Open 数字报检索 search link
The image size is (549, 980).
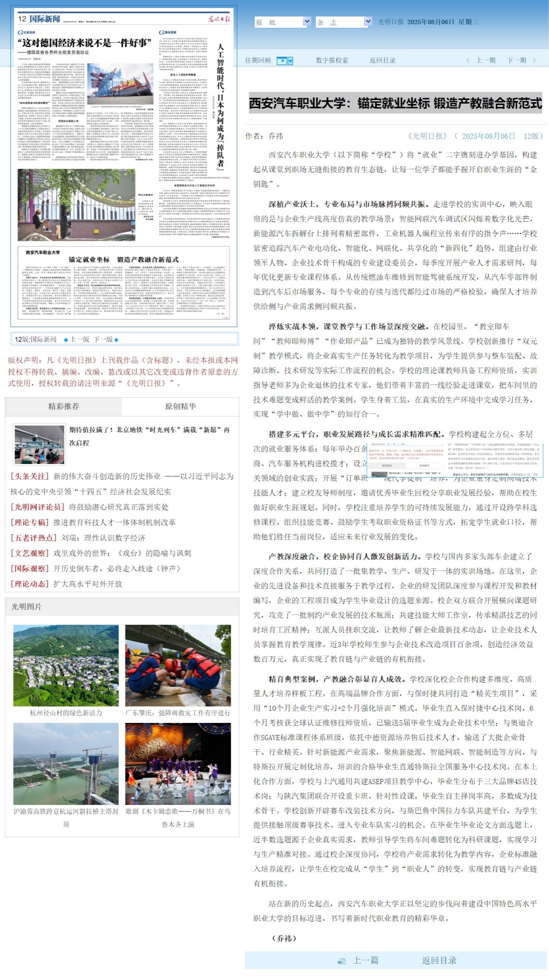[332, 60]
